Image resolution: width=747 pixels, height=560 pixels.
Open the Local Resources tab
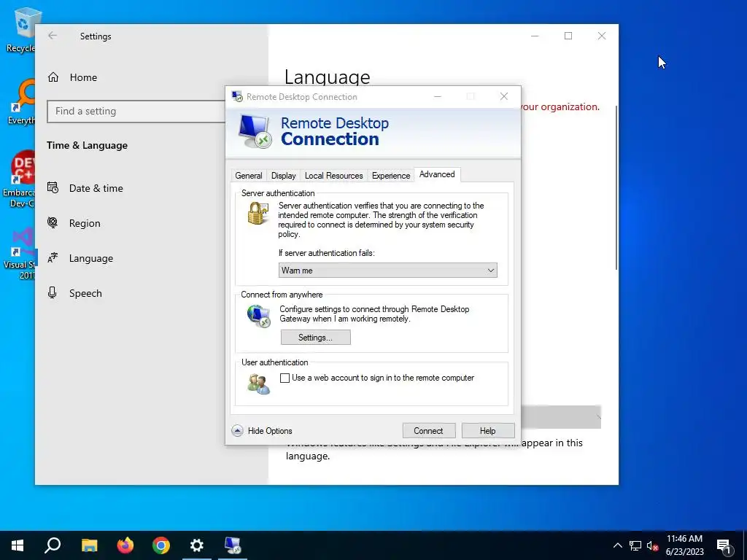(x=333, y=176)
